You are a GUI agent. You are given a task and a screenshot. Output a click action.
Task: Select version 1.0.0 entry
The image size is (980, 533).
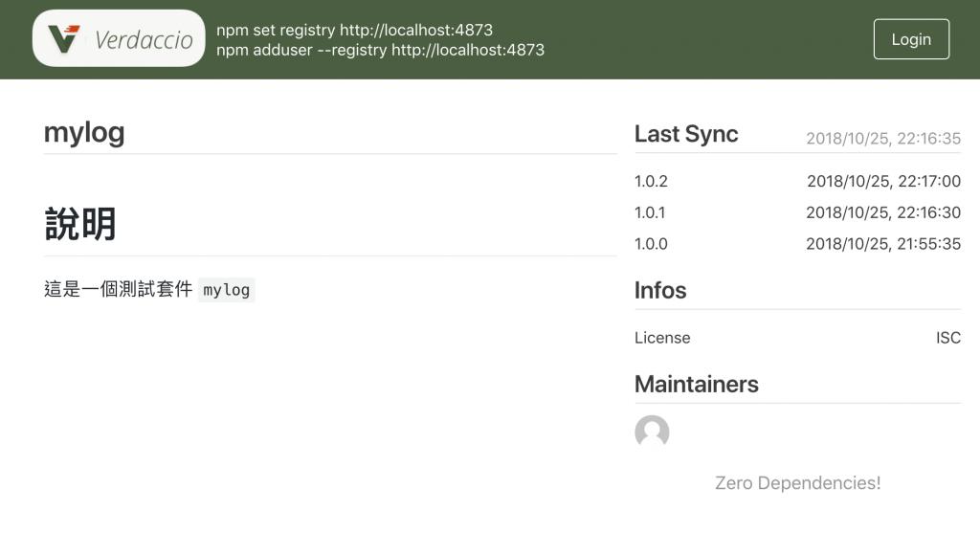tap(651, 244)
